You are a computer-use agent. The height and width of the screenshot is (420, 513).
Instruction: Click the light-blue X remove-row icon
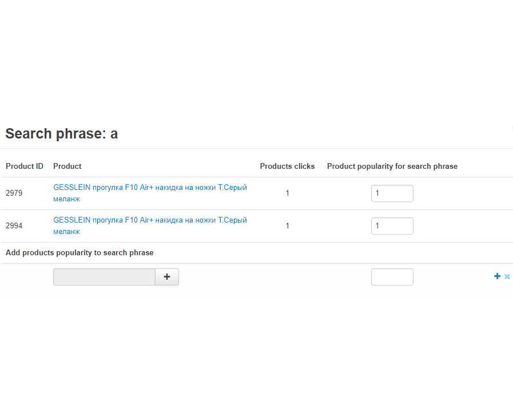pos(507,277)
